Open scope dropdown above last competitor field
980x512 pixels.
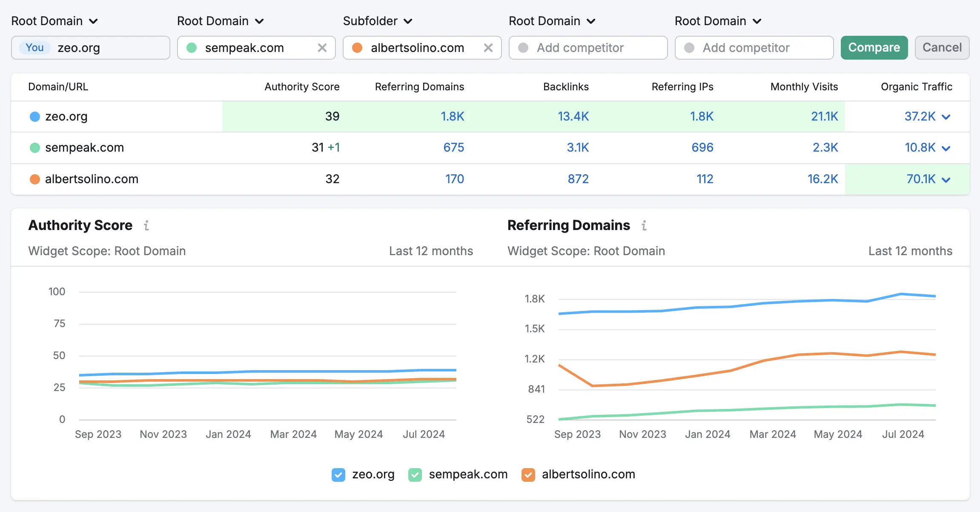click(718, 21)
